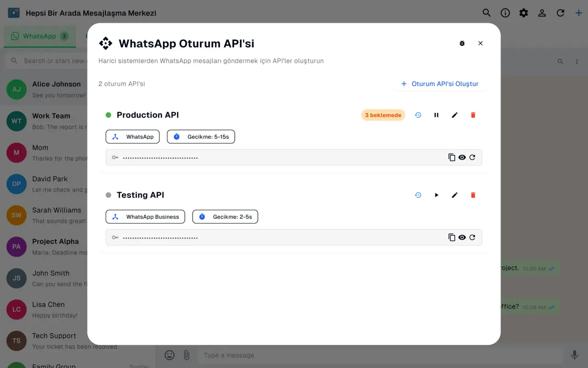Click the plus add icon in top bar
588x368 pixels.
pyautogui.click(x=579, y=13)
